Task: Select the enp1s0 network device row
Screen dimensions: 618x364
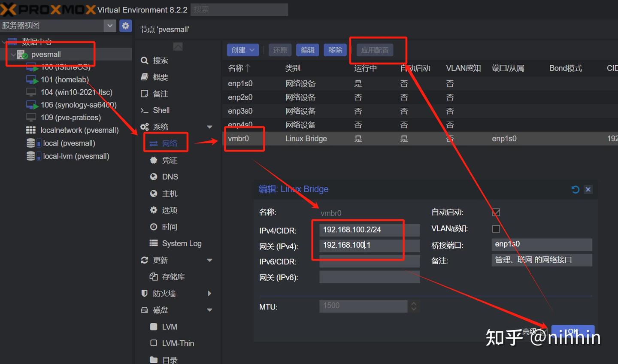Action: tap(420, 84)
